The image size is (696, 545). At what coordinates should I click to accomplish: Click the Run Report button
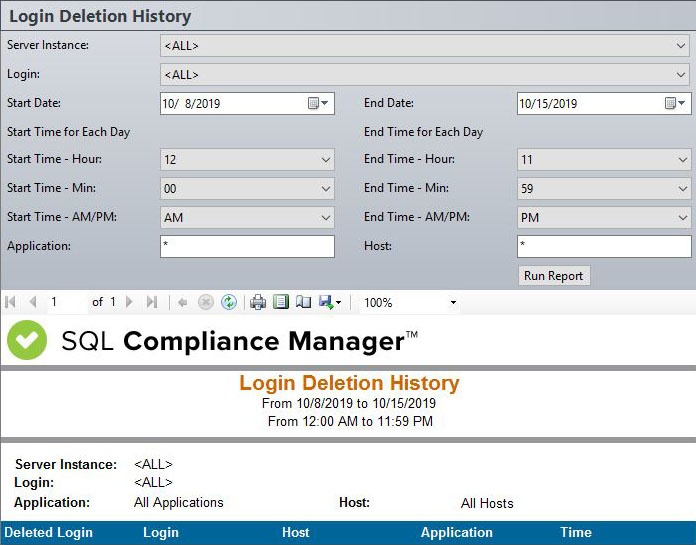554,276
